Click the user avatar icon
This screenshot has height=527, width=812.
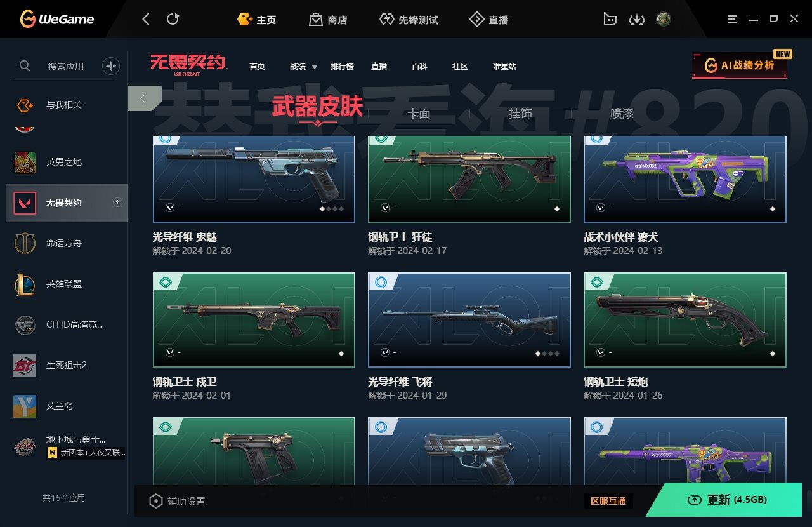click(x=664, y=20)
